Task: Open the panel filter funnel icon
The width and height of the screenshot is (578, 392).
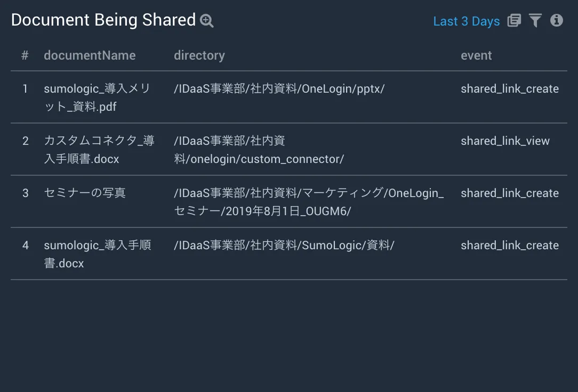Action: pos(535,21)
